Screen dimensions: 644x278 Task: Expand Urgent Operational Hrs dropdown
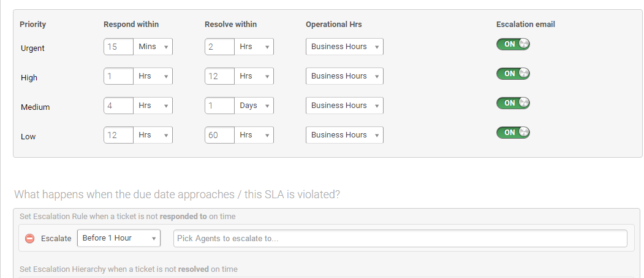pos(344,47)
